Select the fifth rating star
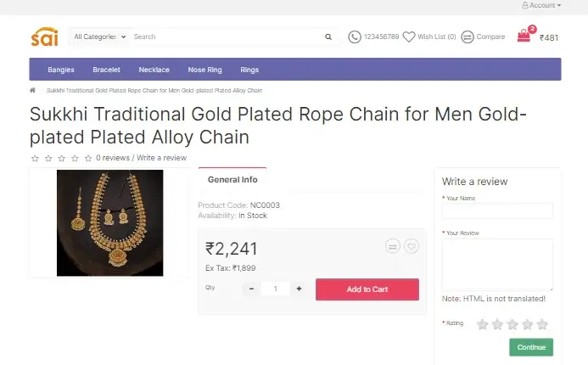588x365 pixels. (542, 324)
